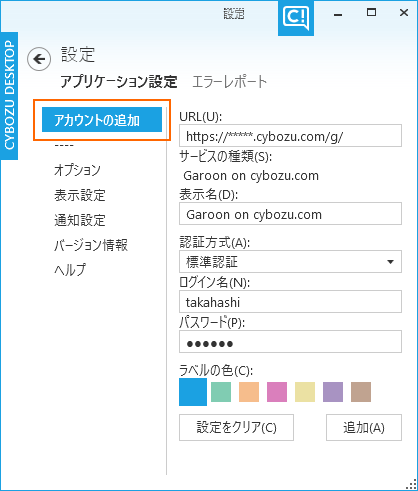Click the 表示名 input field
The height and width of the screenshot is (491, 418).
pyautogui.click(x=290, y=214)
